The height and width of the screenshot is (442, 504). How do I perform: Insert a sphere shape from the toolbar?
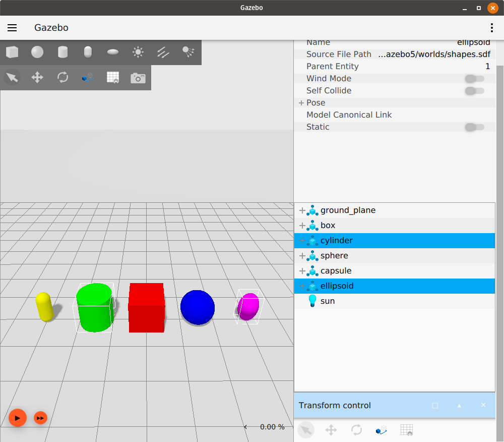tap(37, 52)
